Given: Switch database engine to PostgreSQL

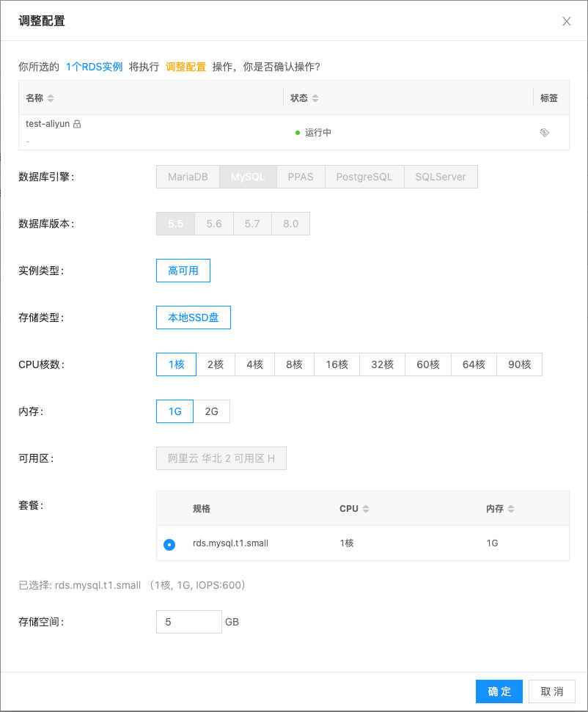Looking at the screenshot, I should (x=364, y=177).
